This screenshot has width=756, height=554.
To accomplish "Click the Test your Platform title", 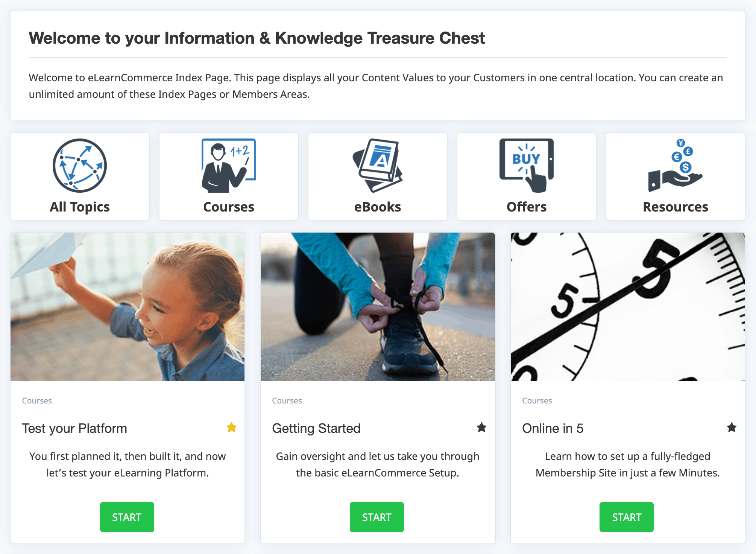I will [74, 428].
